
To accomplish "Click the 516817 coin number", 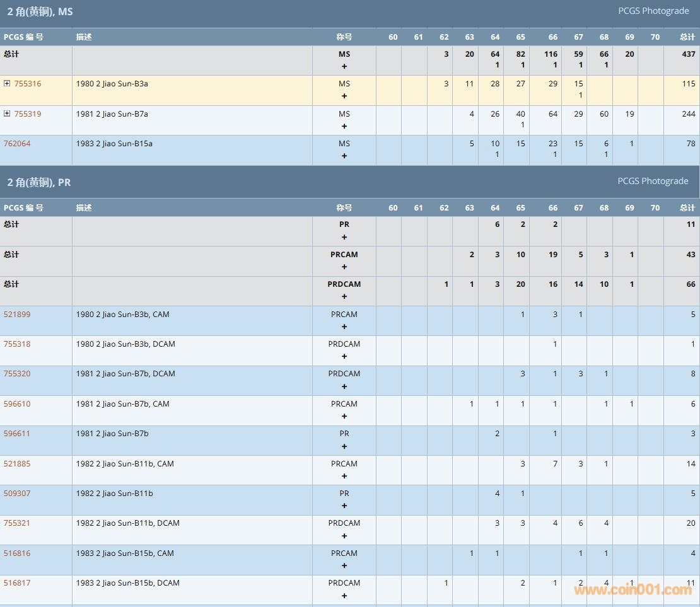I will click(17, 583).
